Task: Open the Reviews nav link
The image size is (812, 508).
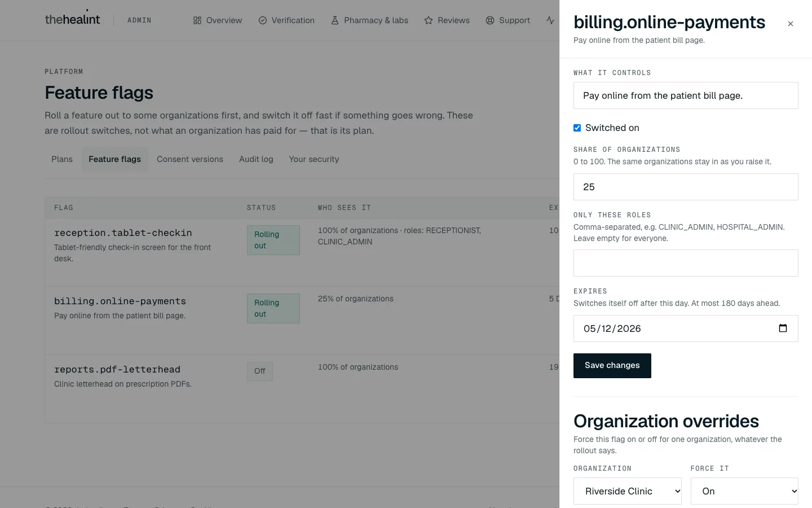Action: [447, 20]
